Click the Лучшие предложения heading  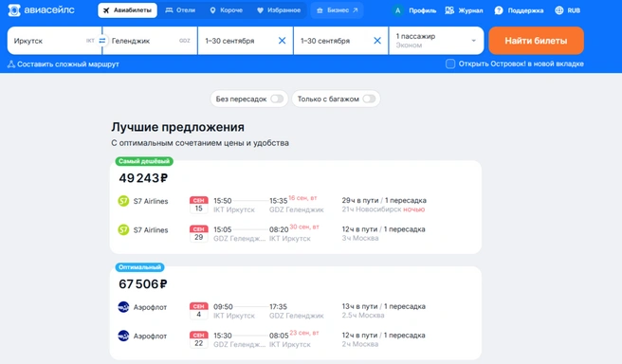pos(177,127)
